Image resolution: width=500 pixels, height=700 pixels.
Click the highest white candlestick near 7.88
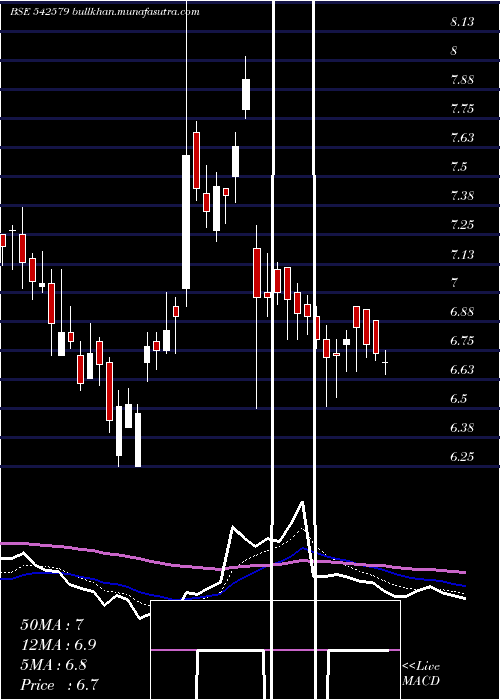coord(246,94)
